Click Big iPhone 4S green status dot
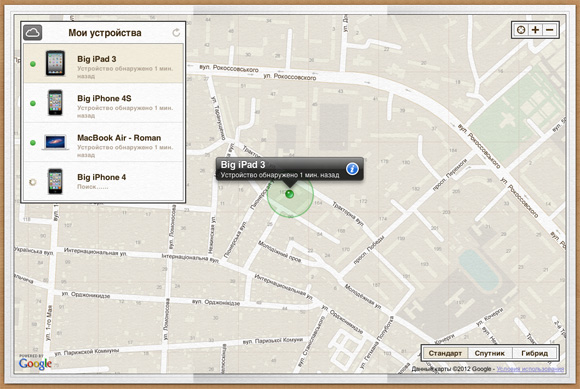580x389 pixels. pyautogui.click(x=33, y=104)
